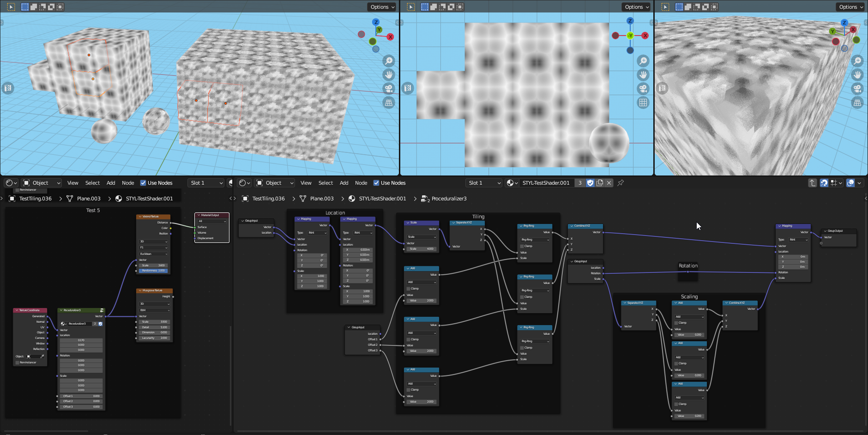The height and width of the screenshot is (435, 868).
Task: Open Object shader type dropdown in right editor
Action: (275, 183)
